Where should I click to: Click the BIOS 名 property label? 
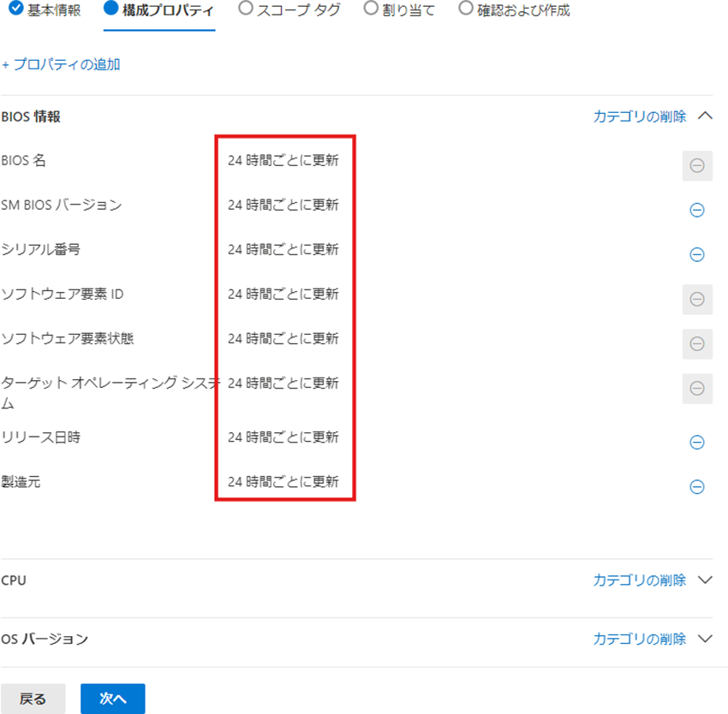24,160
